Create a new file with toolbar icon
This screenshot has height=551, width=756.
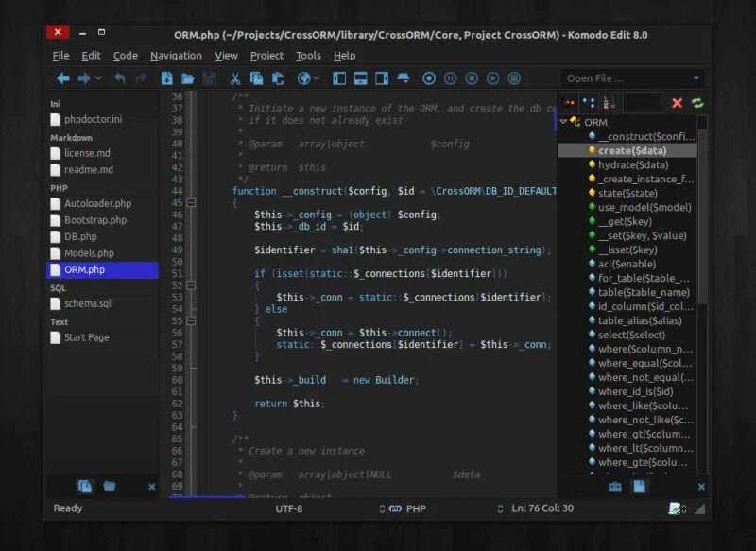(167, 78)
